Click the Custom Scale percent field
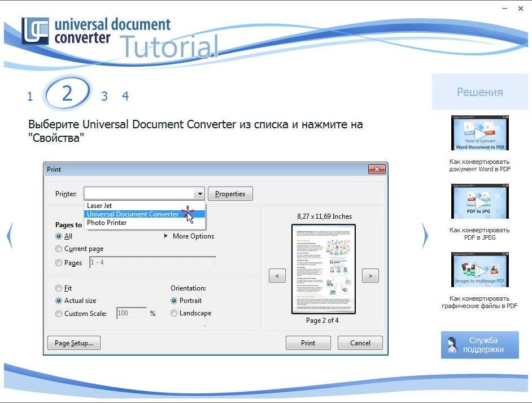532x403 pixels. (132, 313)
